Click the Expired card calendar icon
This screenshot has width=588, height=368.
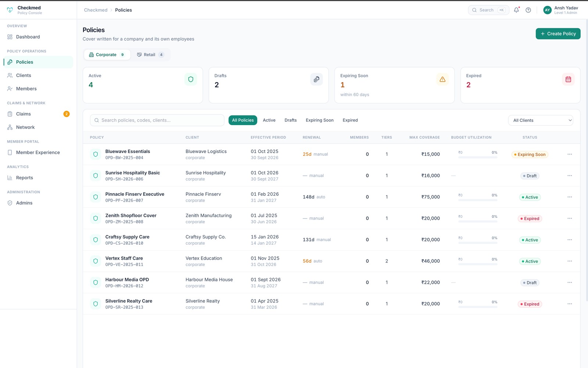tap(568, 79)
